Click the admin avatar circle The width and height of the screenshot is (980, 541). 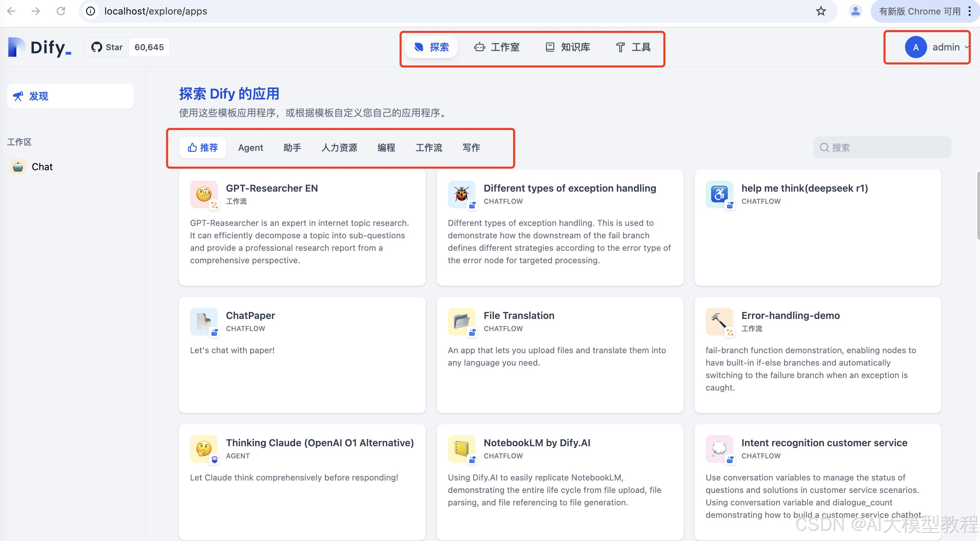pos(915,47)
